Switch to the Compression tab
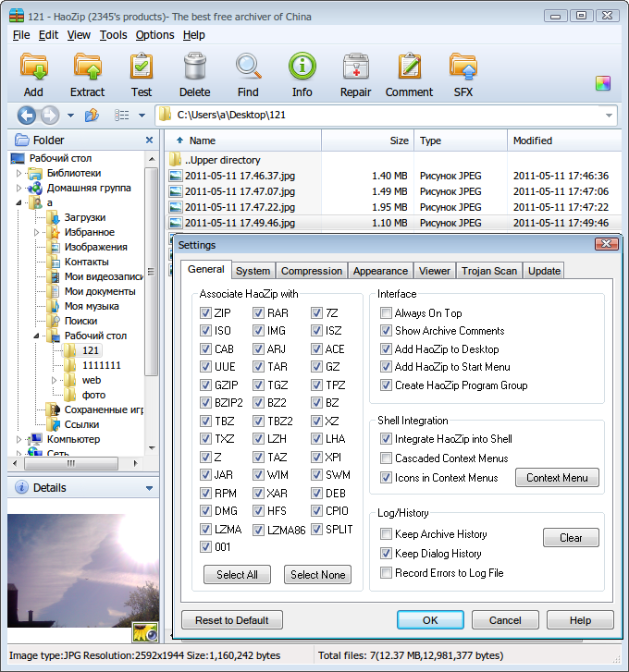Viewport: 629px width, 672px height. 312,271
